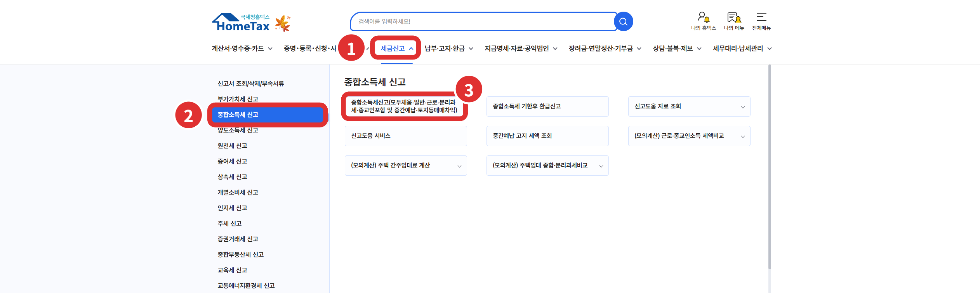
Task: Expand 신고도움 자료 조회 dropdown
Action: 689,106
